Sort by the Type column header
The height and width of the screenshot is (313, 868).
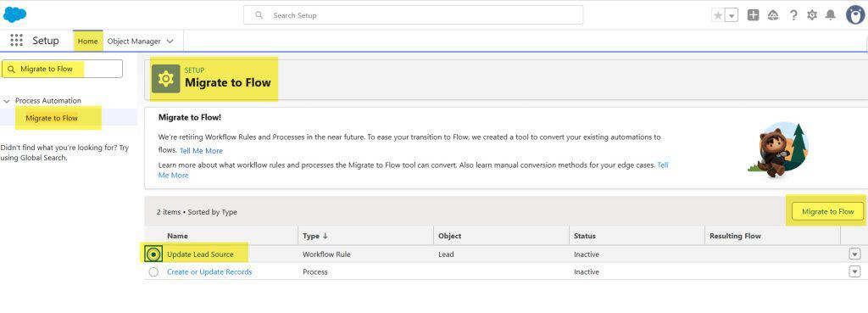click(365, 236)
